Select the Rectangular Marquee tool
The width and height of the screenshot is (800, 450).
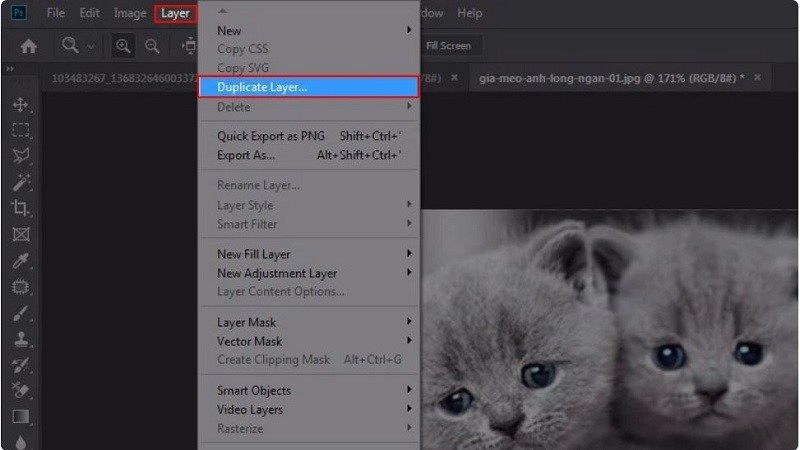point(21,131)
